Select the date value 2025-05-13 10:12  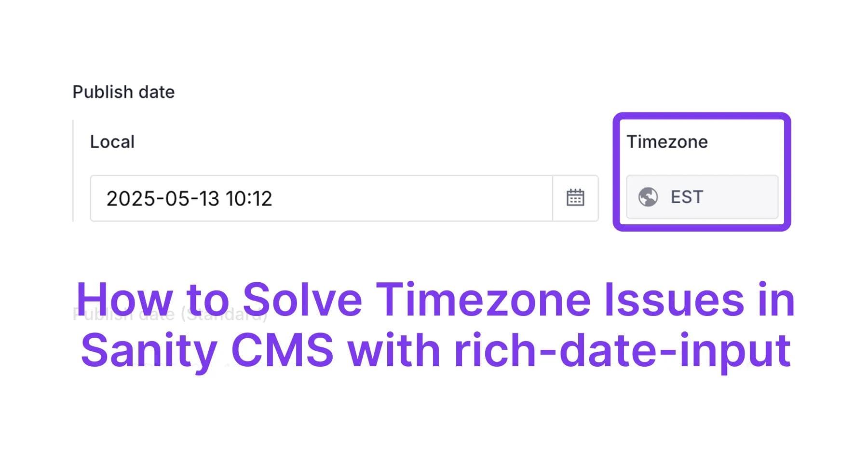[190, 198]
